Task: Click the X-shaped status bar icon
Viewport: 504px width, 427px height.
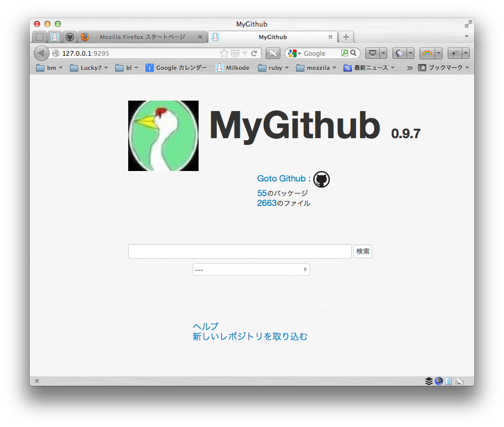Action: pos(460,381)
